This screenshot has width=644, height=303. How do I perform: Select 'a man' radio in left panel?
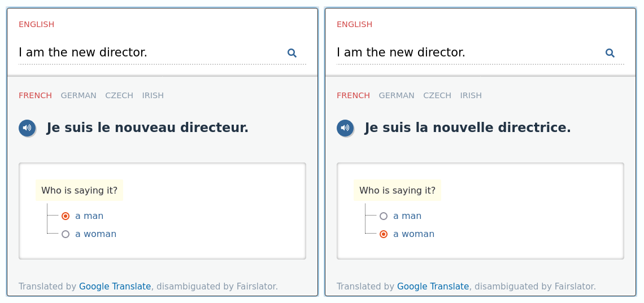pyautogui.click(x=66, y=216)
